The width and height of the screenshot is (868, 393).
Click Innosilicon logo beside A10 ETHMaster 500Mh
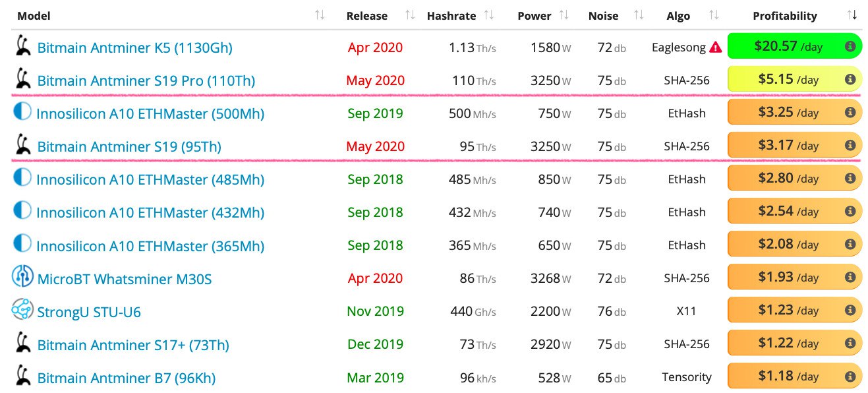pos(22,111)
